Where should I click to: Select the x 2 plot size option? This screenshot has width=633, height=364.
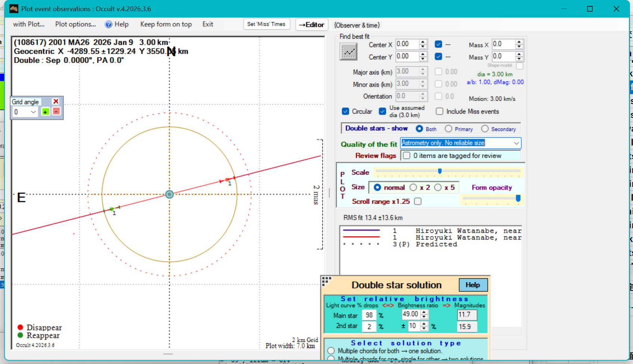click(x=414, y=187)
